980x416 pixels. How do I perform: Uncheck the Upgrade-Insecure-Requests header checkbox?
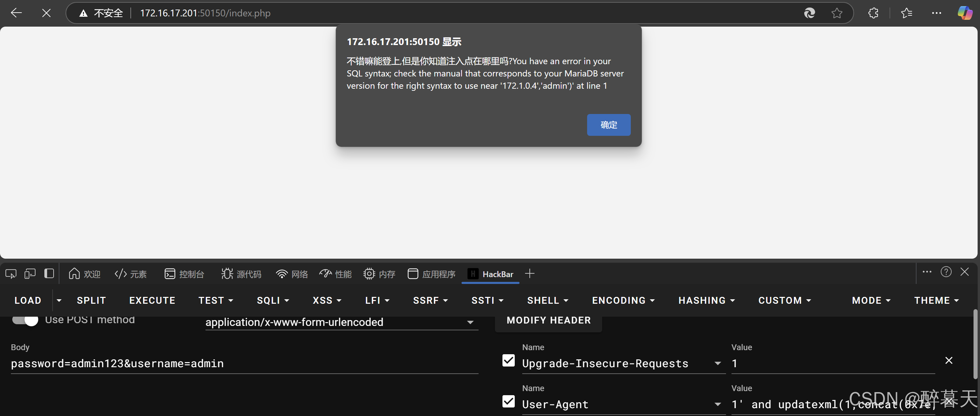508,360
